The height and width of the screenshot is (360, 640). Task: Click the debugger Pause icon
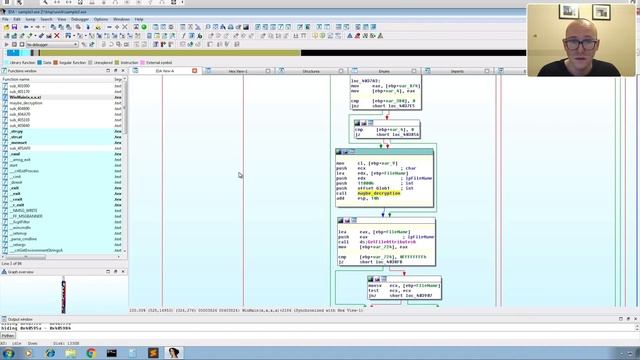pos(14,44)
